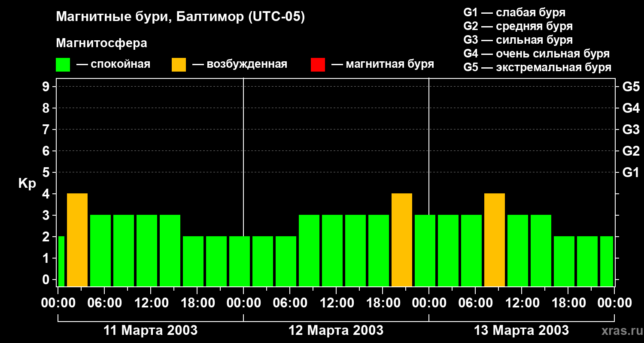Image resolution: width=644 pixels, height=343 pixels.
Task: Click the Kp axis value '2'
Action: point(47,237)
